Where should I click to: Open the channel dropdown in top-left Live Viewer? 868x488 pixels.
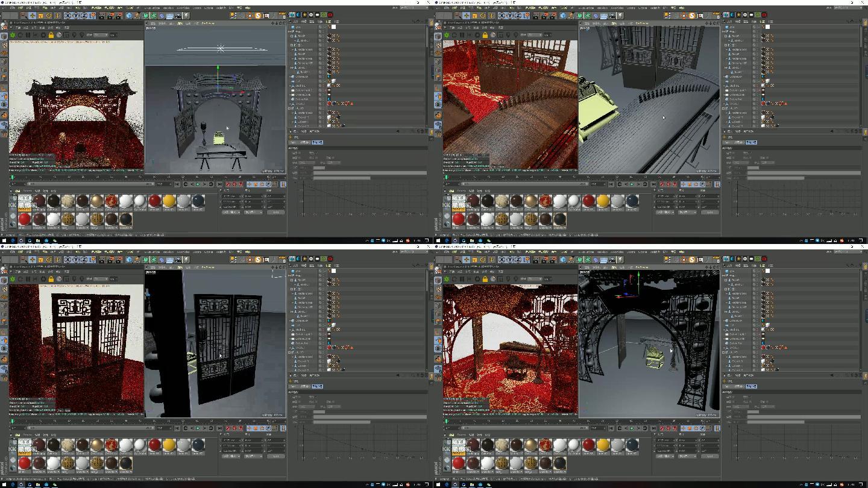click(101, 35)
